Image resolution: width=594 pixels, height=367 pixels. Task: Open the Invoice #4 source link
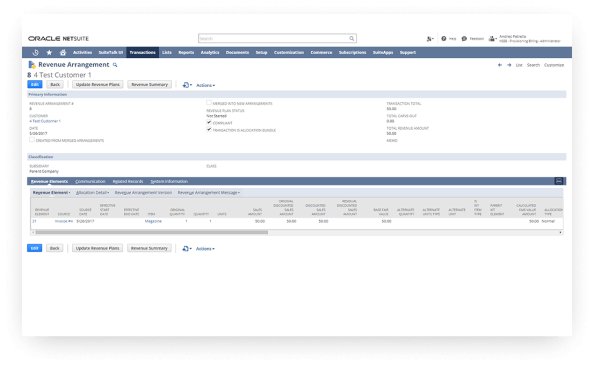pos(64,221)
